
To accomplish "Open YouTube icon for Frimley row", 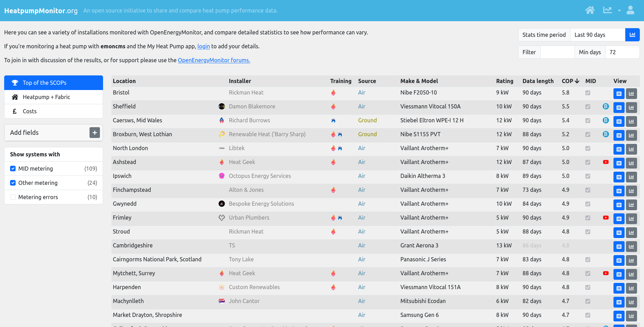I will pos(605,218).
